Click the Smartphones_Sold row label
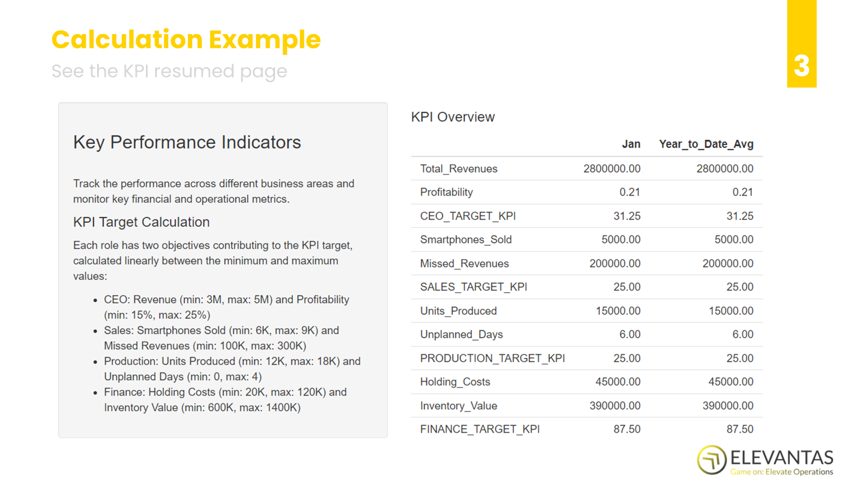Screen dimensions: 868x488 [465, 240]
